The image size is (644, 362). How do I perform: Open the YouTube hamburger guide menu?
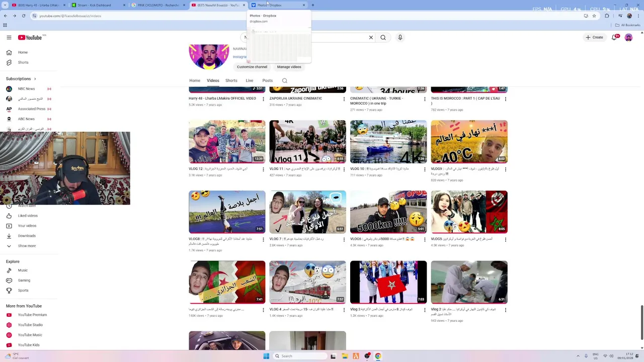coord(9,37)
